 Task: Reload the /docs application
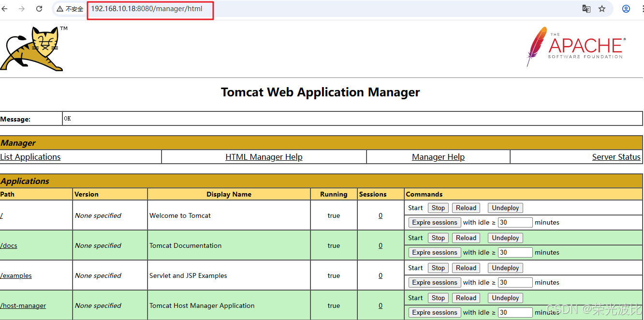pos(466,238)
